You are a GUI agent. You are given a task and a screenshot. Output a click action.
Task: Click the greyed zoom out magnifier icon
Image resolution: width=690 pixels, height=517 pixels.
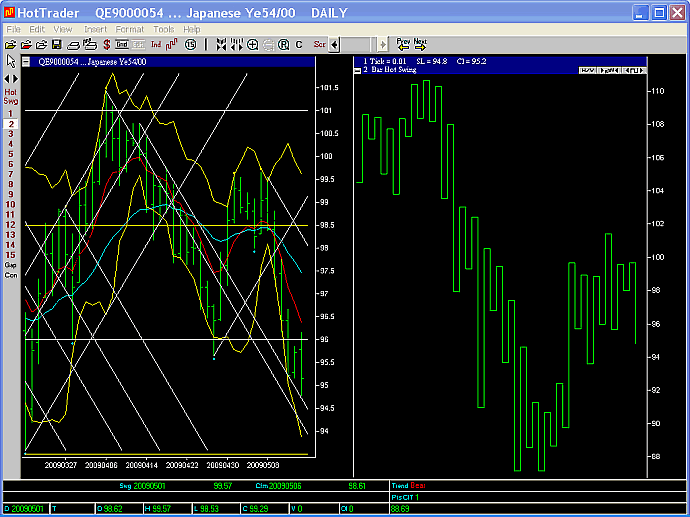[x=268, y=44]
